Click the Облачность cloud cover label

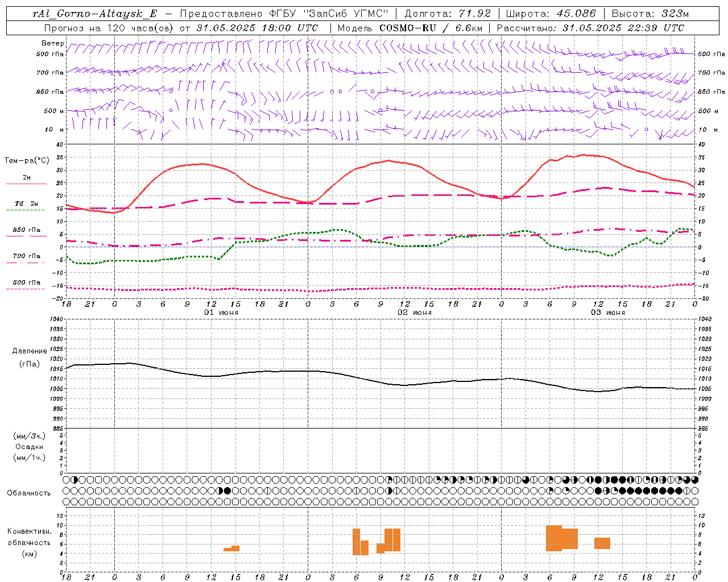click(29, 493)
